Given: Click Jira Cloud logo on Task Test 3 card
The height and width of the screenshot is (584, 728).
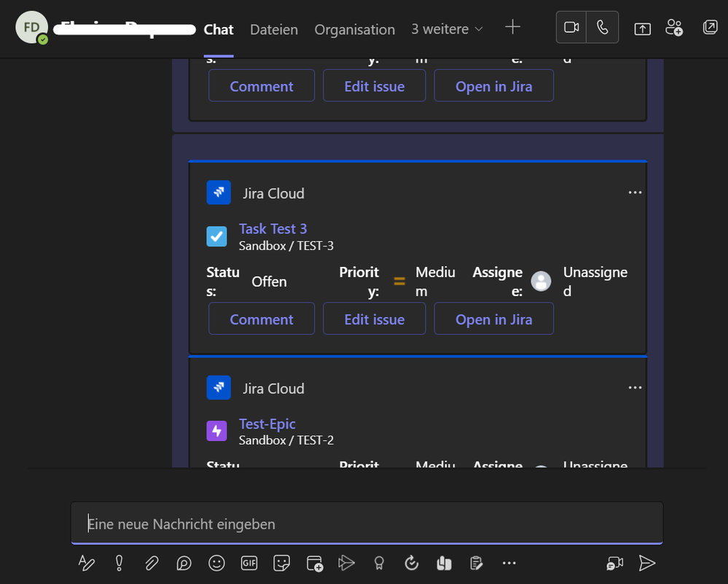Looking at the screenshot, I should 219,192.
